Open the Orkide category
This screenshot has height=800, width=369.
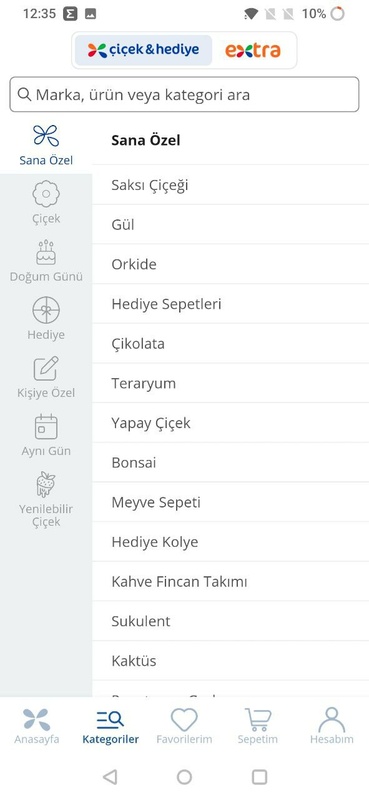coord(230,264)
